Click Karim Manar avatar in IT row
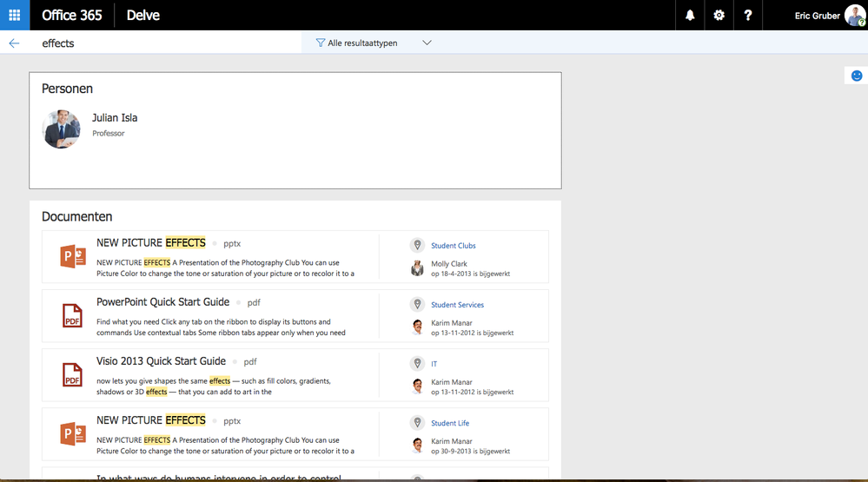868x482 pixels. [417, 386]
